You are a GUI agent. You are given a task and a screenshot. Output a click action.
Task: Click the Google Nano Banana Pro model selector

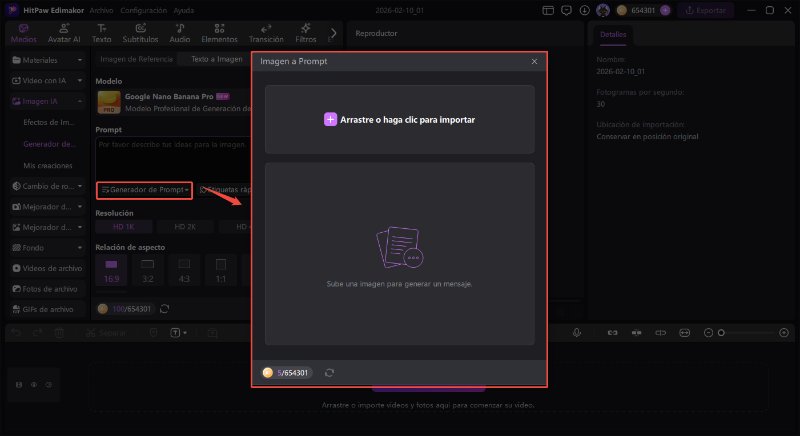tap(173, 102)
